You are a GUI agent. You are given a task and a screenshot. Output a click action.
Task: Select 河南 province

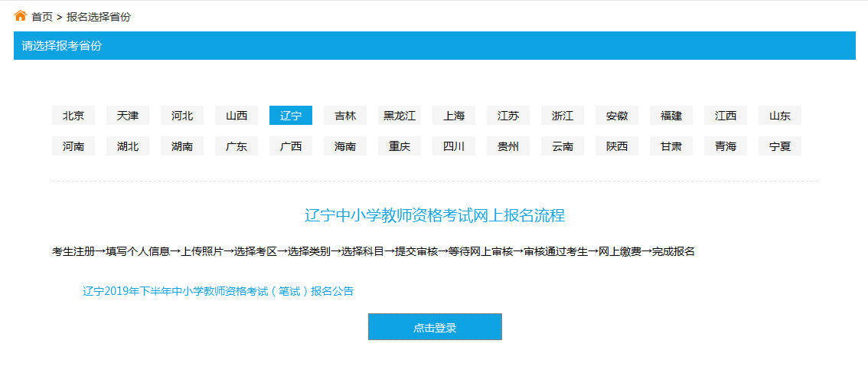click(x=73, y=146)
